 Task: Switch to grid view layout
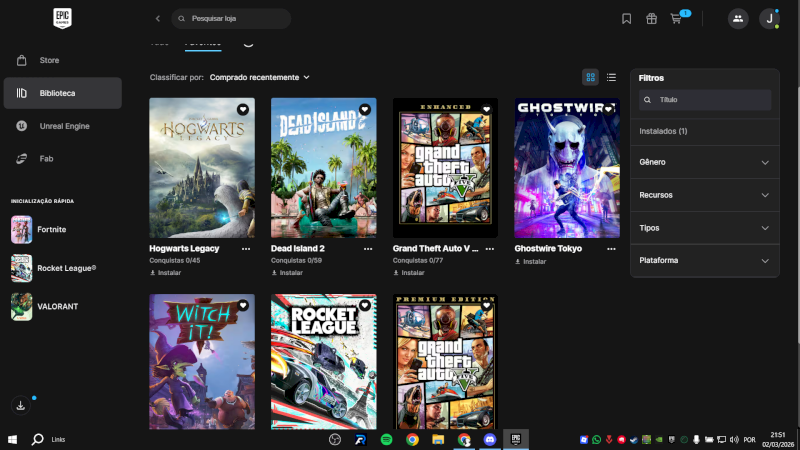tap(591, 77)
